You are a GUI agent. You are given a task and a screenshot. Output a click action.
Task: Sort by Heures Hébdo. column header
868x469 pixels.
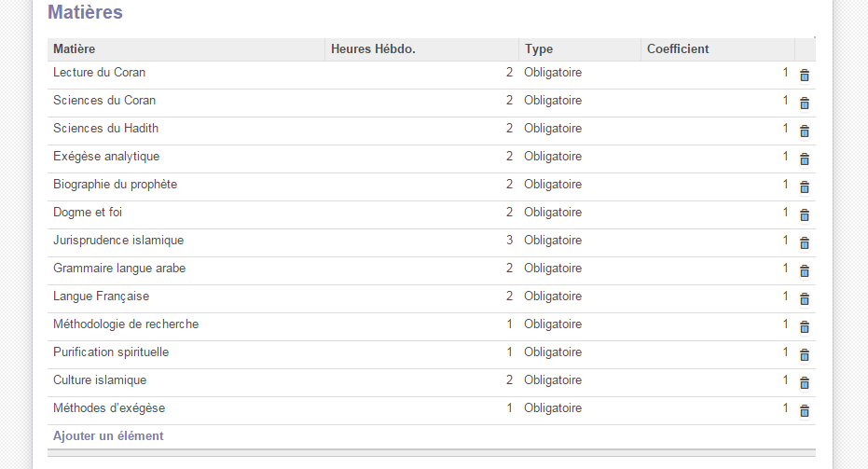[421, 49]
